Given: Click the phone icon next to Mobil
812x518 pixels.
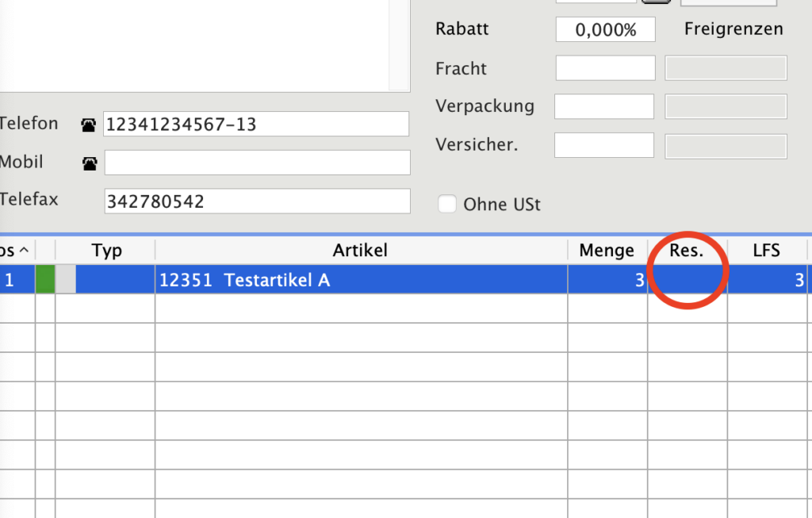Looking at the screenshot, I should [89, 163].
